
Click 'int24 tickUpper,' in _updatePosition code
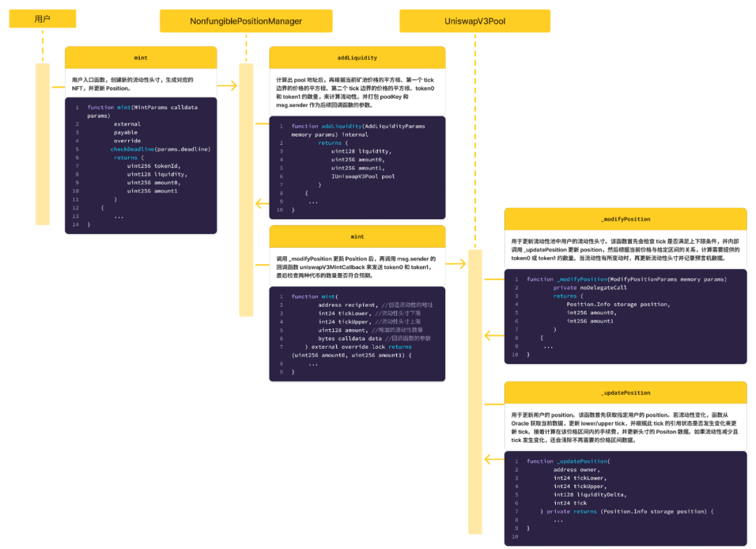pos(580,486)
